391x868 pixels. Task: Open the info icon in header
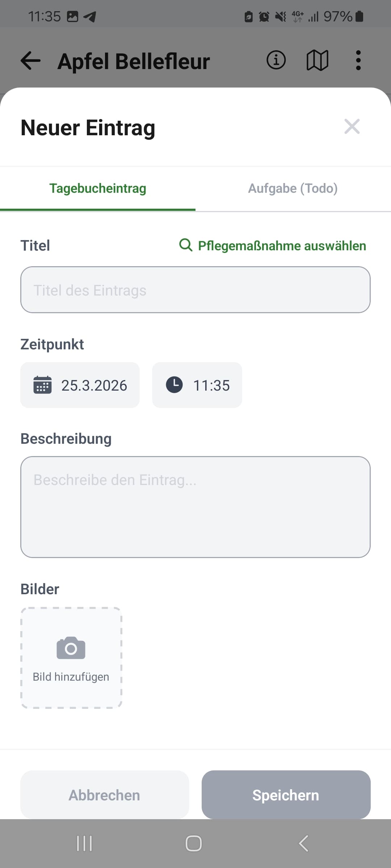[276, 60]
